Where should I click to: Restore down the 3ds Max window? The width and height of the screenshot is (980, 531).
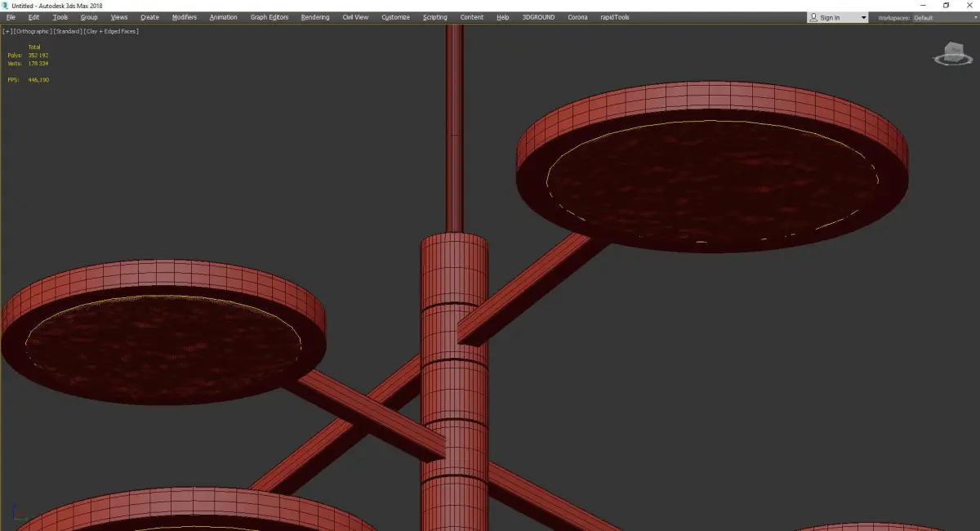(946, 5)
